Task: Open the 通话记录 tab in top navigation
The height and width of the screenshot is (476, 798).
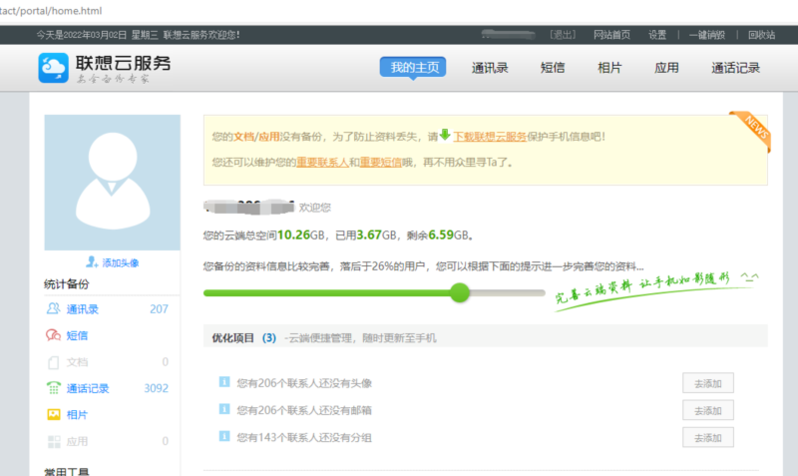Action: (x=735, y=68)
